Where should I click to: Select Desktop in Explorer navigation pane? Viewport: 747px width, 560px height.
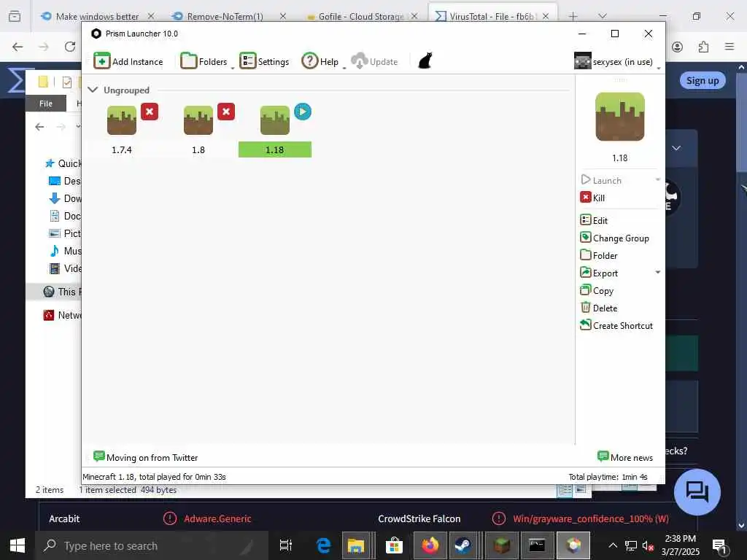65,181
